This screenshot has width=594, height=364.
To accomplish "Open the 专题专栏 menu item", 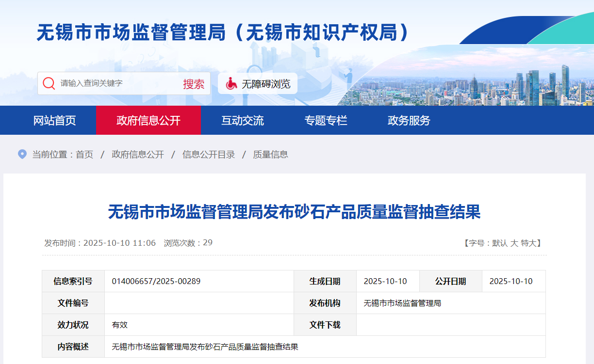I will pos(326,120).
